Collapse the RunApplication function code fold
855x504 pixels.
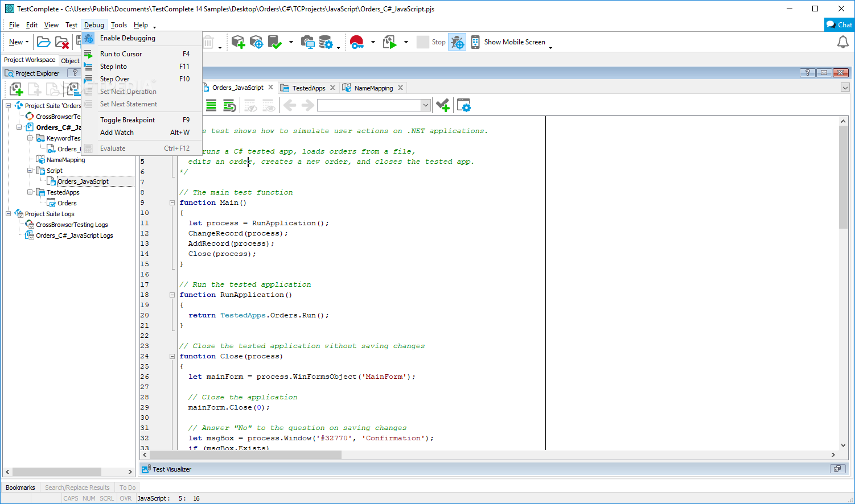click(x=172, y=295)
